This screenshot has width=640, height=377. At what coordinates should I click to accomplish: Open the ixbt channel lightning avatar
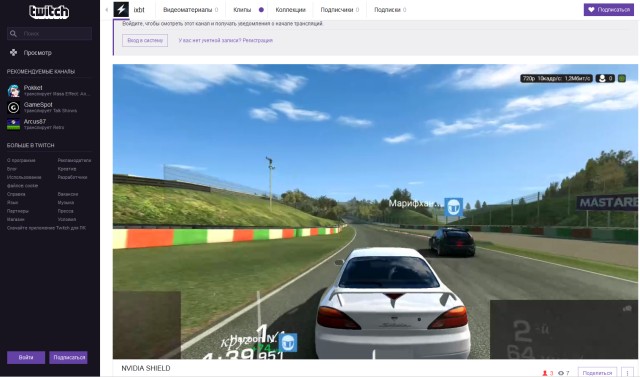click(x=121, y=9)
